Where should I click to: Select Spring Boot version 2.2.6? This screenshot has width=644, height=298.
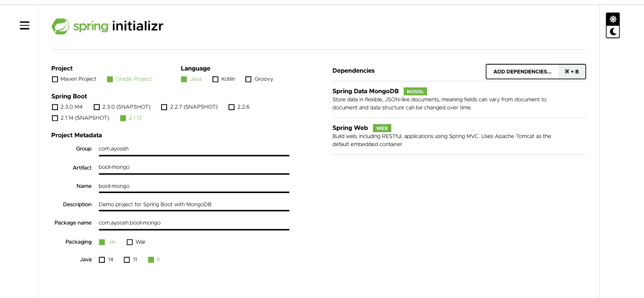coord(231,107)
